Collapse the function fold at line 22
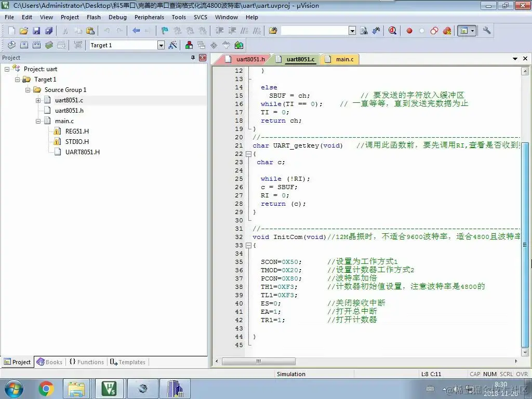The image size is (532, 399). coord(248,154)
